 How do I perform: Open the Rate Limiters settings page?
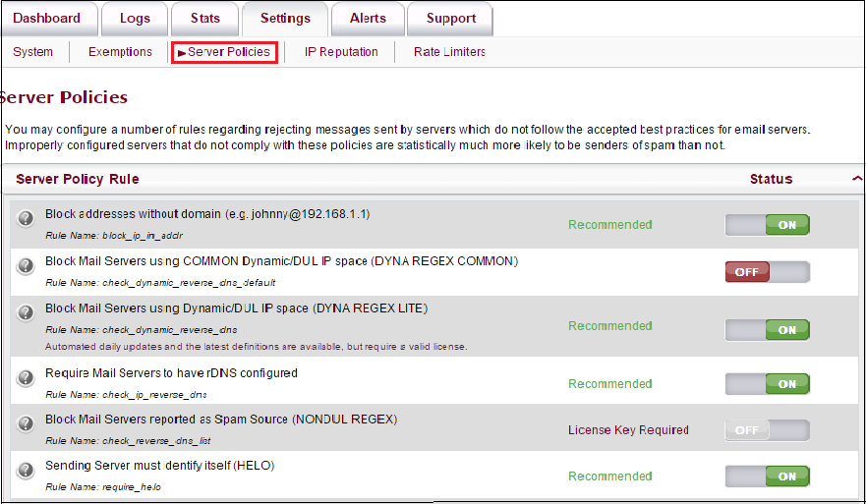coord(449,52)
